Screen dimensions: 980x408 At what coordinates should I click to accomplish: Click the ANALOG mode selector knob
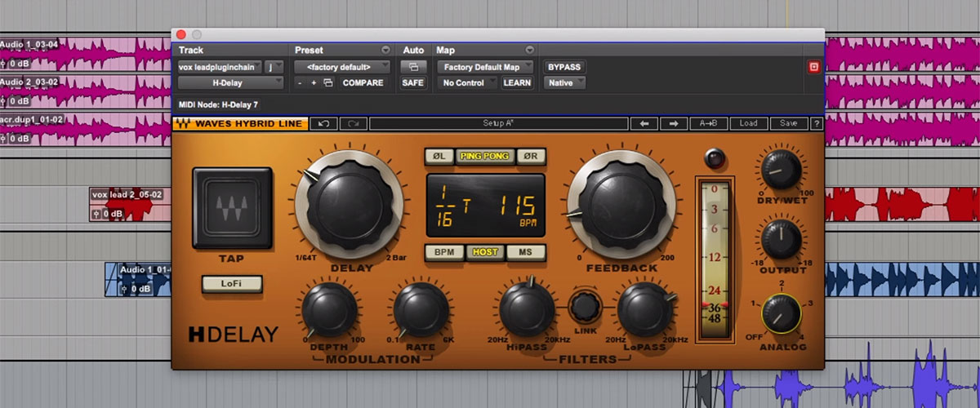coord(781,314)
